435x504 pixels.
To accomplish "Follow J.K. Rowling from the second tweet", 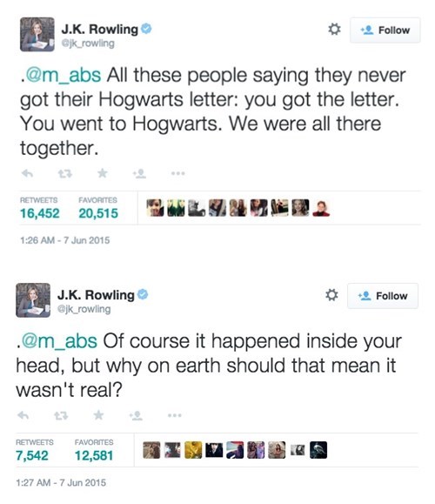I will pos(383,296).
